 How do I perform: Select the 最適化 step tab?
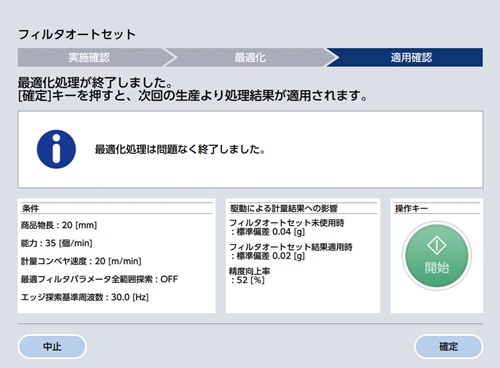click(251, 57)
